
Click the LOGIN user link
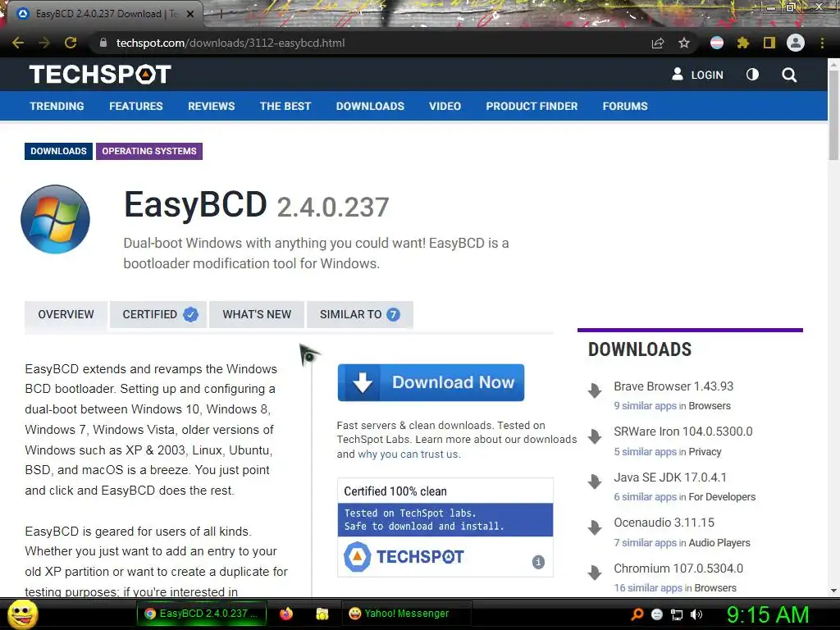tap(697, 75)
